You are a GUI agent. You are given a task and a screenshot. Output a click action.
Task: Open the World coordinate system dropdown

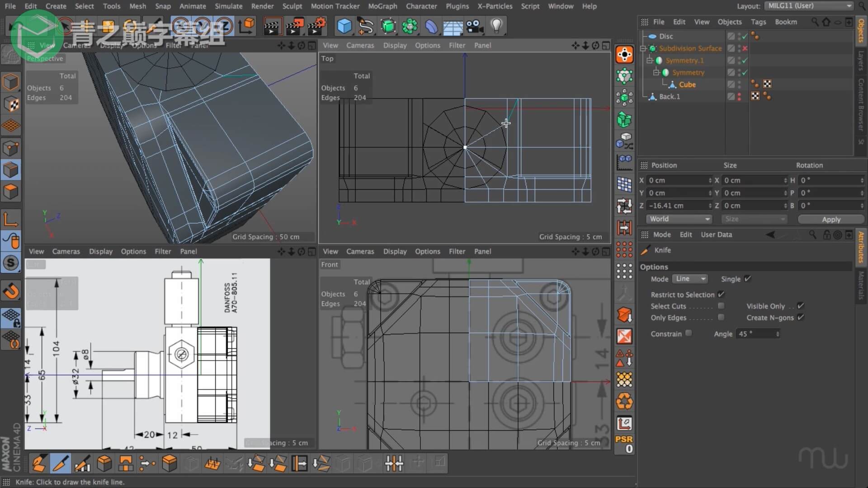coord(679,219)
